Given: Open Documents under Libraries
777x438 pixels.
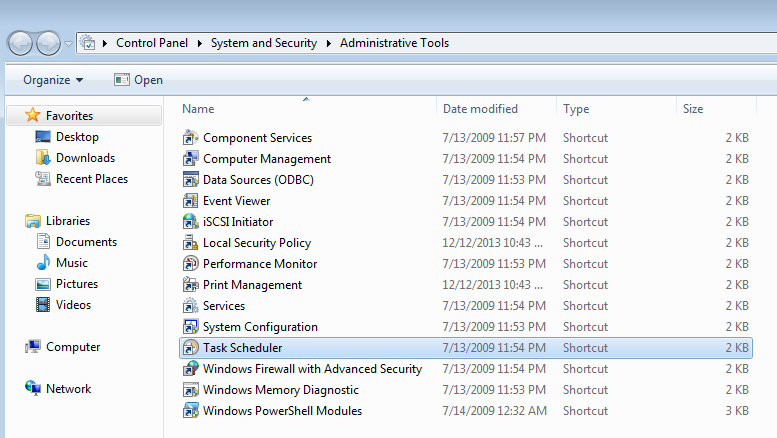Looking at the screenshot, I should click(x=86, y=242).
